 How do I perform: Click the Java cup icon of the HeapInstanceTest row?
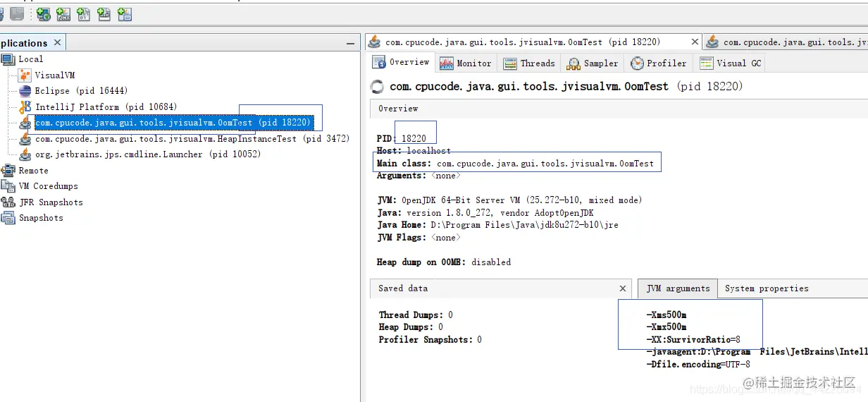(25, 139)
